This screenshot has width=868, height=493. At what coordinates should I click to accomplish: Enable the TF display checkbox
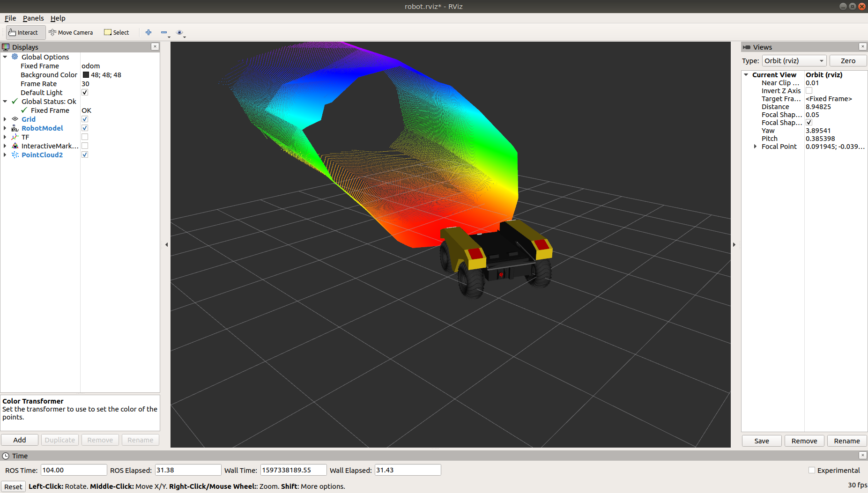point(85,137)
